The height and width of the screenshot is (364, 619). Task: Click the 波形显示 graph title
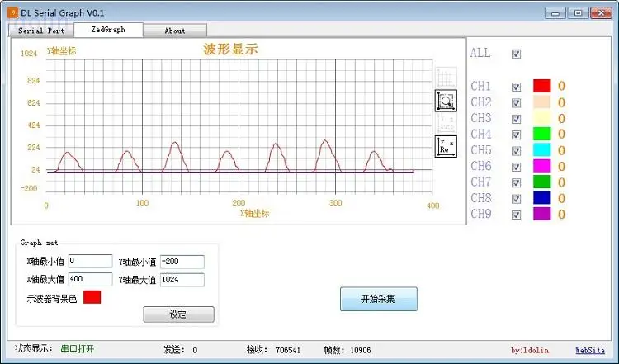tap(230, 49)
